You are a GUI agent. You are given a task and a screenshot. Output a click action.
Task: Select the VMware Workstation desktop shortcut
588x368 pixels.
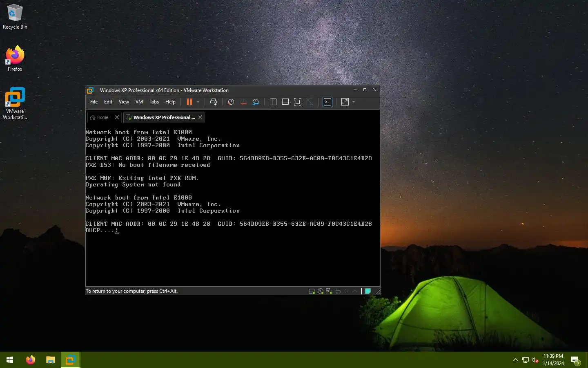(x=15, y=103)
